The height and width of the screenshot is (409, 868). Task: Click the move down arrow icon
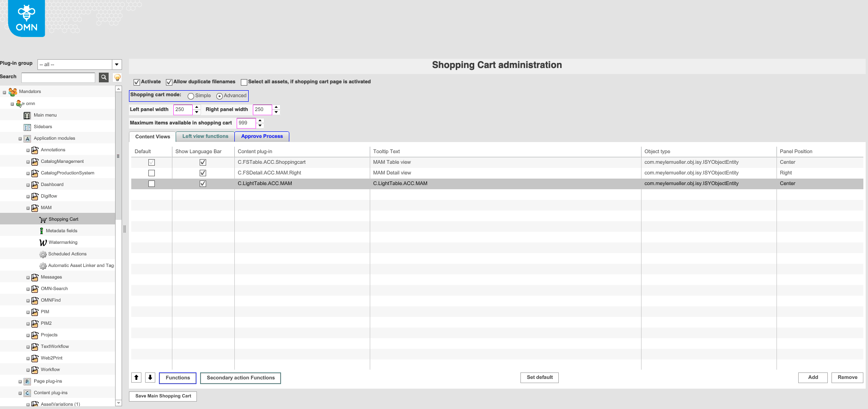tap(150, 378)
